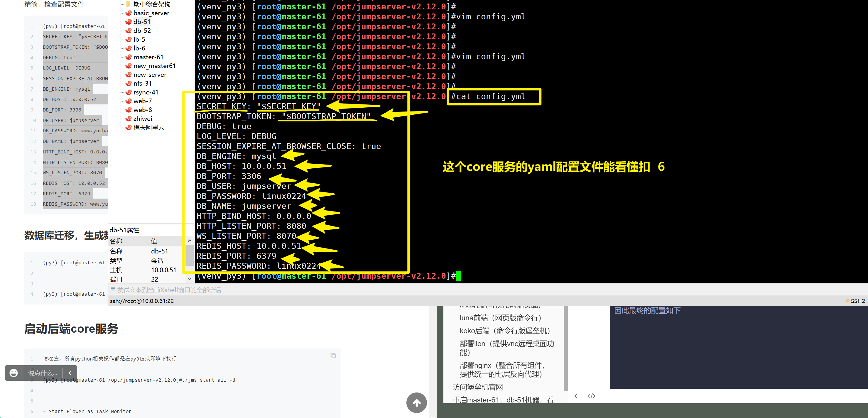Image resolution: width=868 pixels, height=418 pixels.
Task: Select the web-8 session icon
Action: (x=128, y=110)
